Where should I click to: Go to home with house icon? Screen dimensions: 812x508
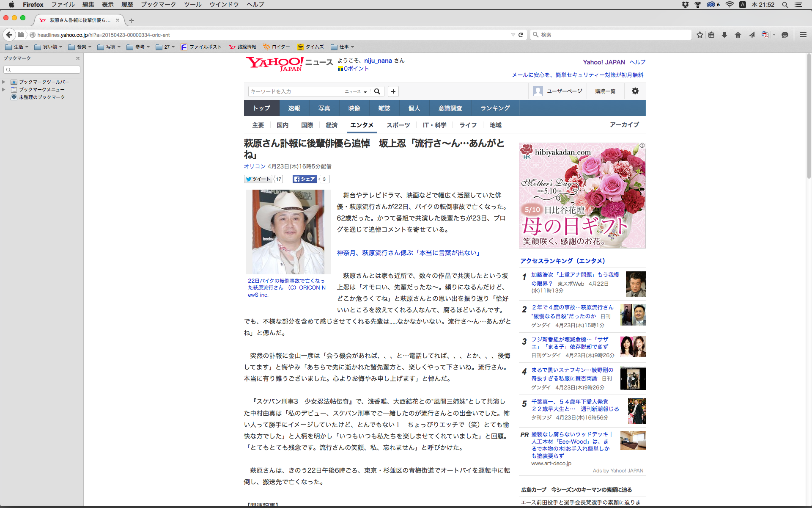click(738, 35)
